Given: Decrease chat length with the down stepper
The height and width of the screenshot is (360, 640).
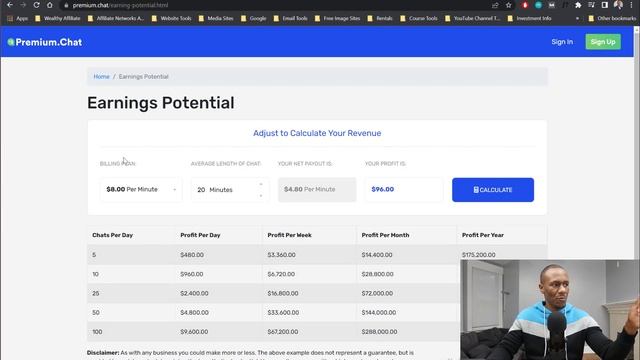Looking at the screenshot, I should pos(261,196).
